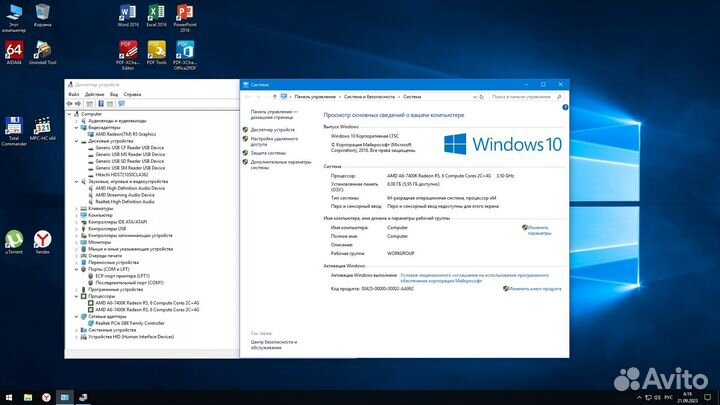Click refresh icon beside System address bar
Image resolution: width=720 pixels, height=405 pixels.
[x=481, y=97]
